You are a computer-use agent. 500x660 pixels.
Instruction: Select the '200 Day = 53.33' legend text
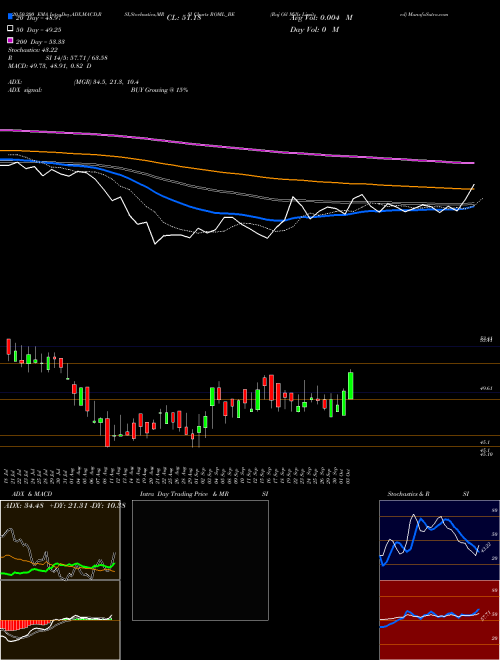[40, 42]
